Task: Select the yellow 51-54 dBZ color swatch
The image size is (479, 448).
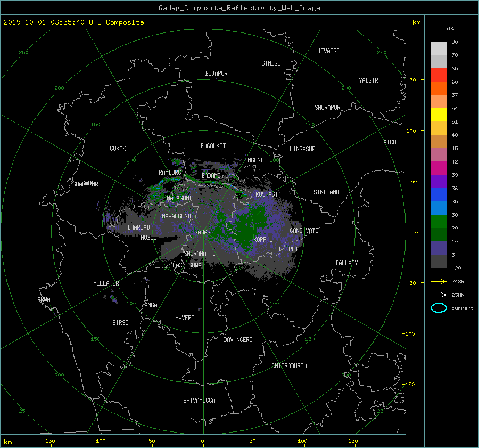Action: coord(439,115)
